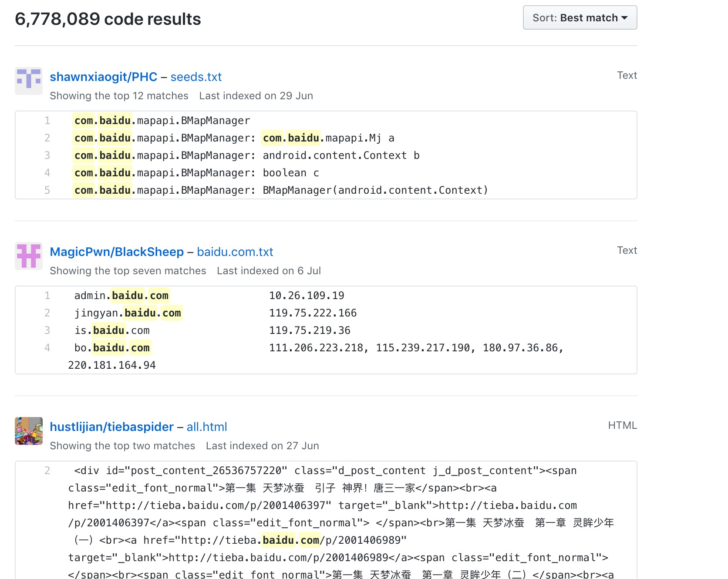Click line number 2 of seeds.txt
The height and width of the screenshot is (579, 728).
(x=47, y=138)
